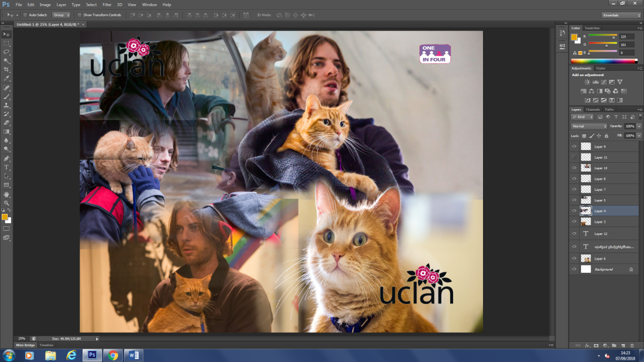Click the foreground color swatch in toolbox
The height and width of the screenshot is (362, 644).
(5, 217)
